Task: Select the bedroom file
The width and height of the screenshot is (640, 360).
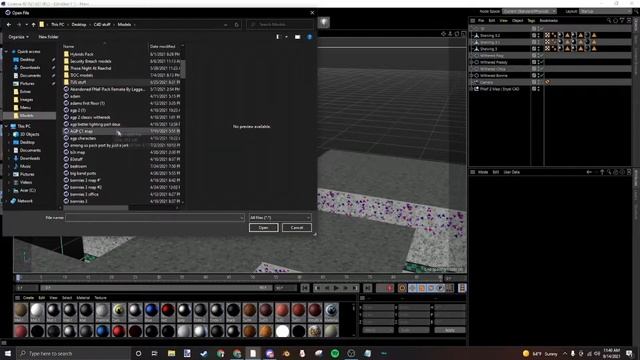Action: point(78,166)
